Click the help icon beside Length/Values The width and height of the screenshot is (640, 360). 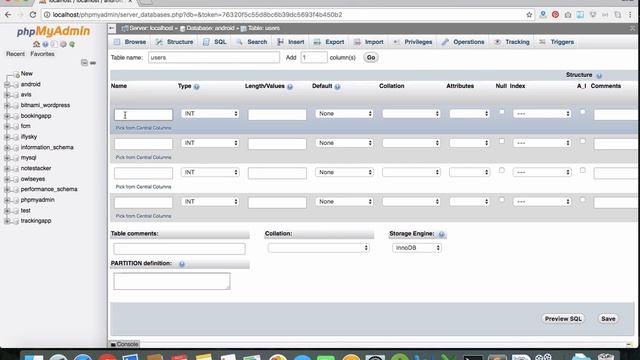(x=290, y=87)
